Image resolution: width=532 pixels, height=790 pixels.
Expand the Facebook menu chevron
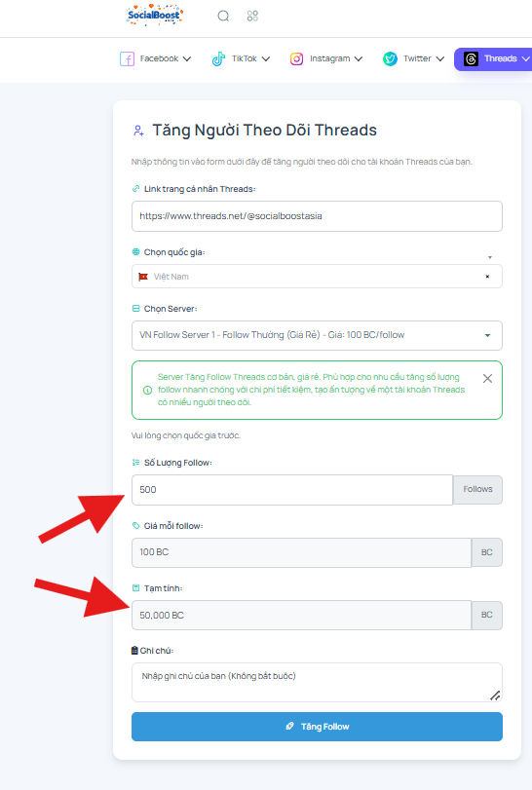pyautogui.click(x=187, y=59)
